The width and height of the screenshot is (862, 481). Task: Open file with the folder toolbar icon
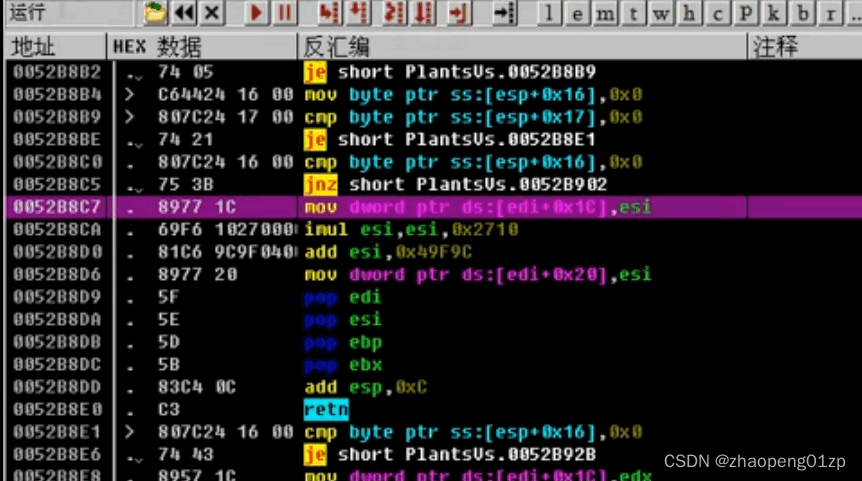coord(154,13)
